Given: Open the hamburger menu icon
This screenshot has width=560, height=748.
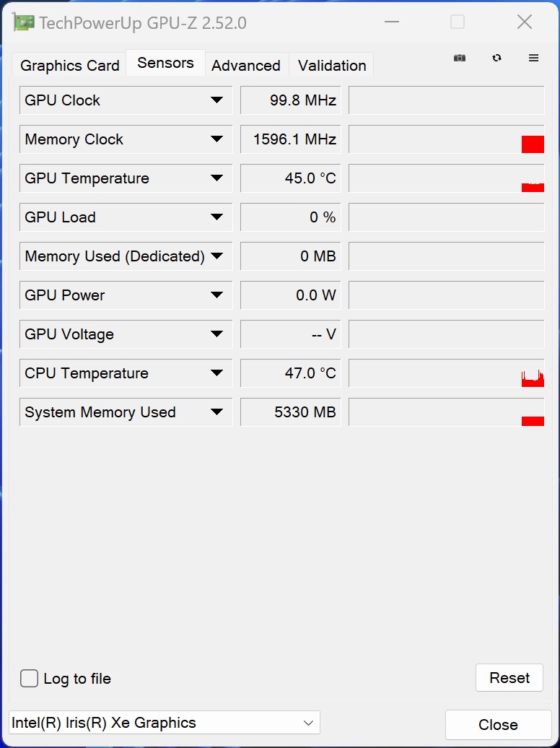Looking at the screenshot, I should pos(534,58).
